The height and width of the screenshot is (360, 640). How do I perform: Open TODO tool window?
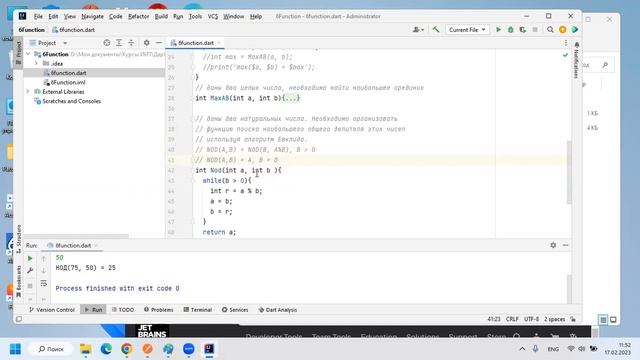[x=123, y=310]
